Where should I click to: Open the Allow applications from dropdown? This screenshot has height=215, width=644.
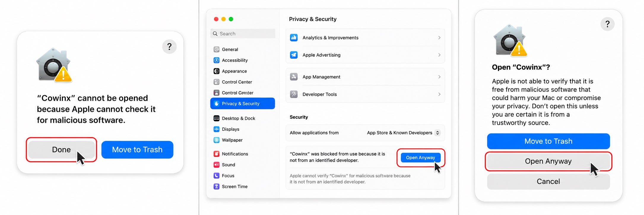[404, 133]
